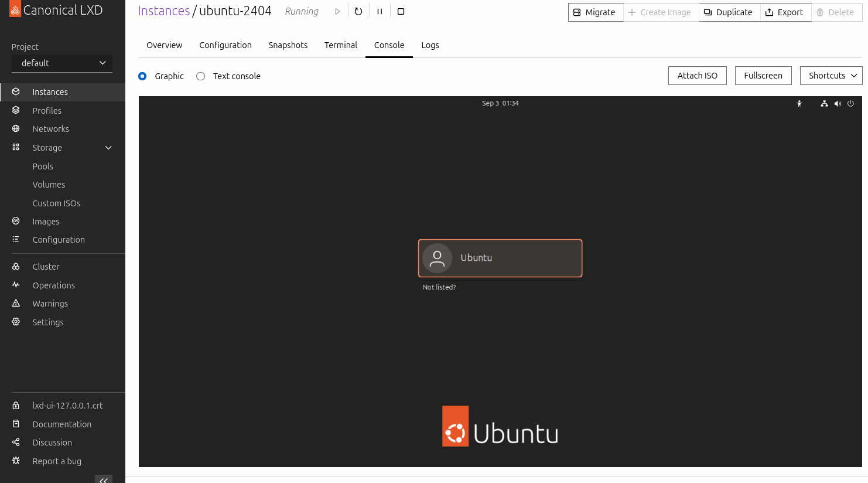Click the Documentation book icon

coord(16,424)
